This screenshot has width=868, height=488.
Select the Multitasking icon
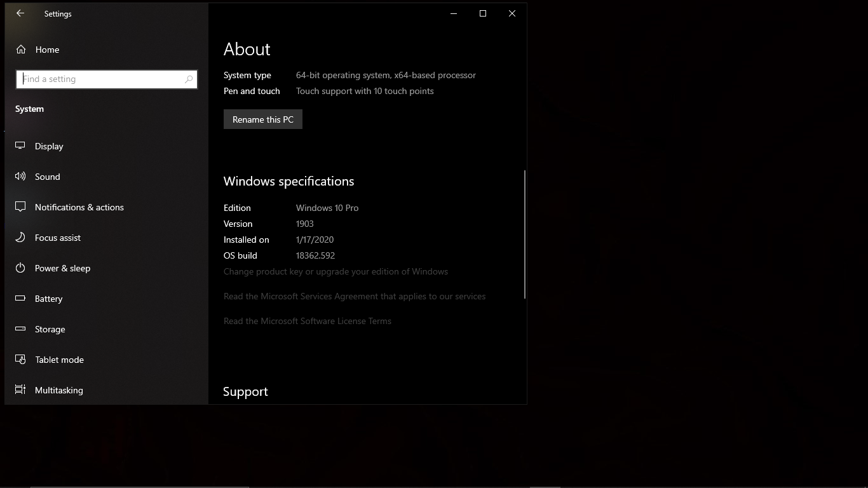[20, 390]
